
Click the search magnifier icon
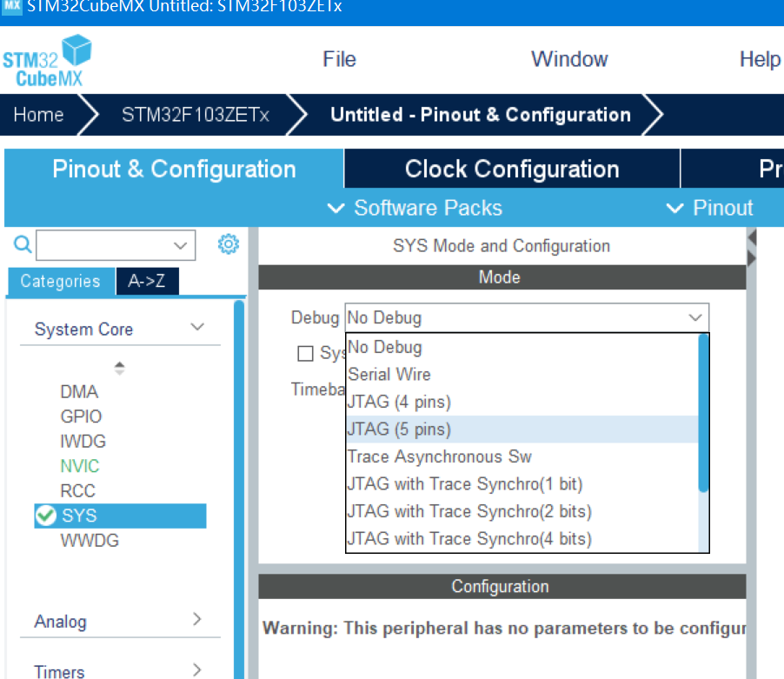(x=23, y=244)
